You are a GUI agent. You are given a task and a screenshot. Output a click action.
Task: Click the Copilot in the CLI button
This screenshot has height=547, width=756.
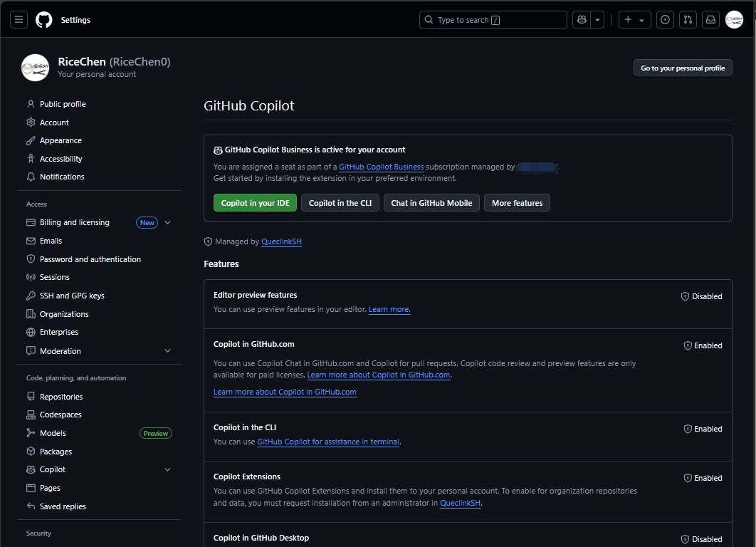[x=340, y=203]
